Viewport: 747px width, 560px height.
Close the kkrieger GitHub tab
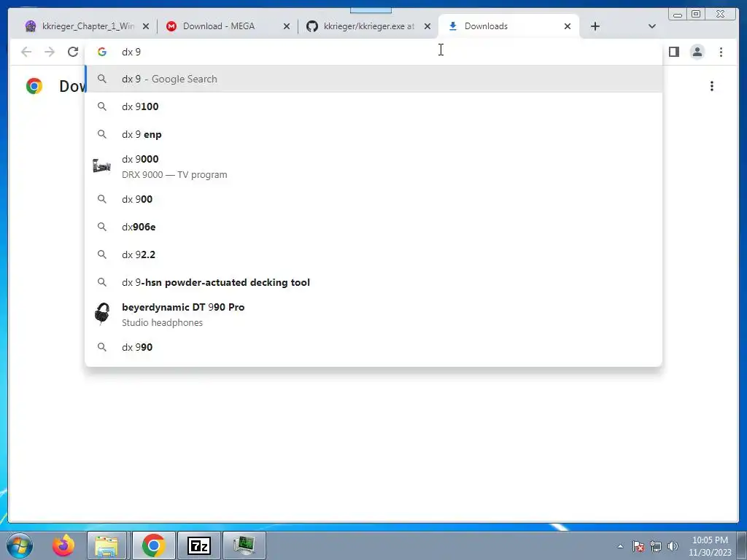coord(427,27)
